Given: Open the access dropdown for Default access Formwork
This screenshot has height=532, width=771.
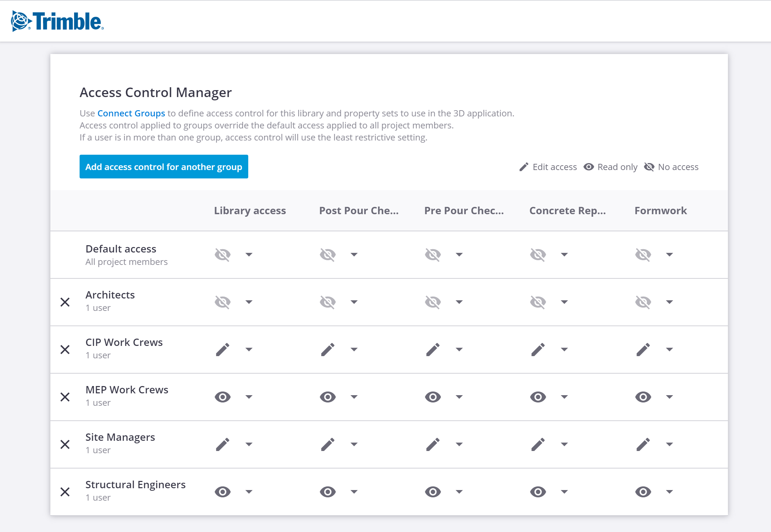Looking at the screenshot, I should 669,255.
